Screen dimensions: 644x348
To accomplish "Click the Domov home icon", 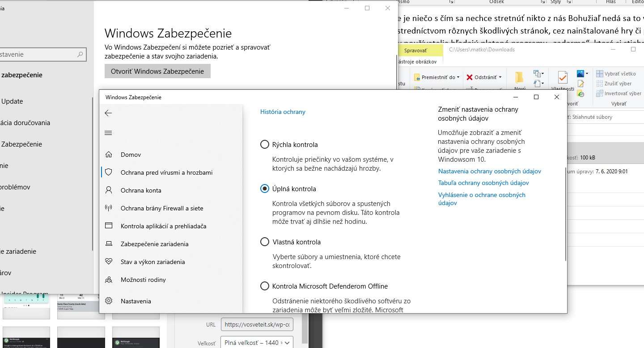I will [109, 155].
